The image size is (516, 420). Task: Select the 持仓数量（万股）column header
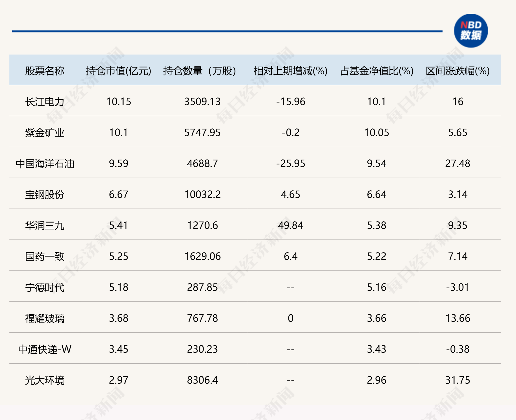tap(200, 71)
